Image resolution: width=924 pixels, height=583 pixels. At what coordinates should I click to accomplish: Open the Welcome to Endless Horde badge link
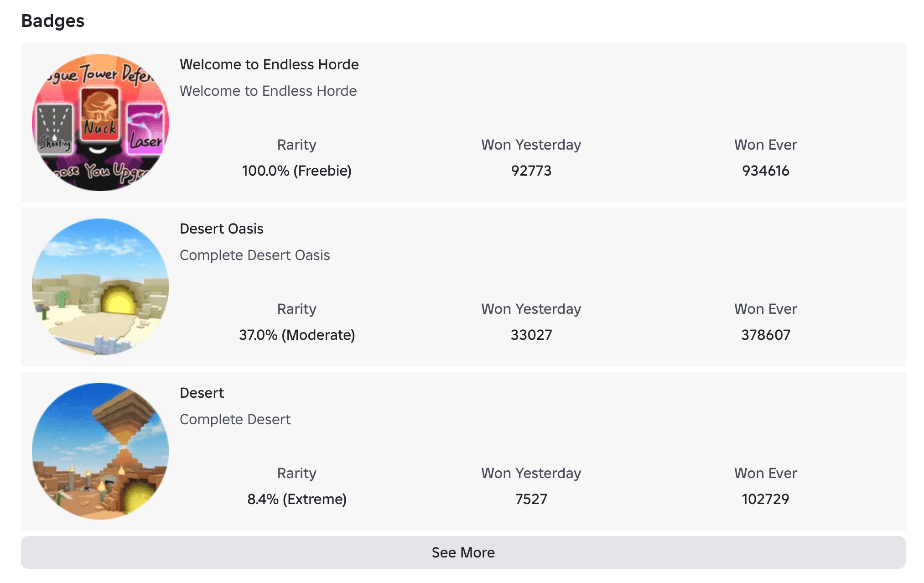(x=270, y=64)
